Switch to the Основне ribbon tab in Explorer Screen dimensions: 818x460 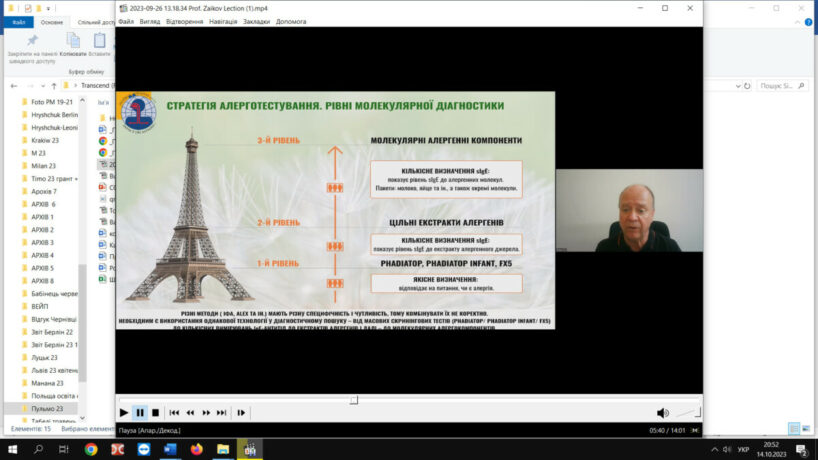51,21
